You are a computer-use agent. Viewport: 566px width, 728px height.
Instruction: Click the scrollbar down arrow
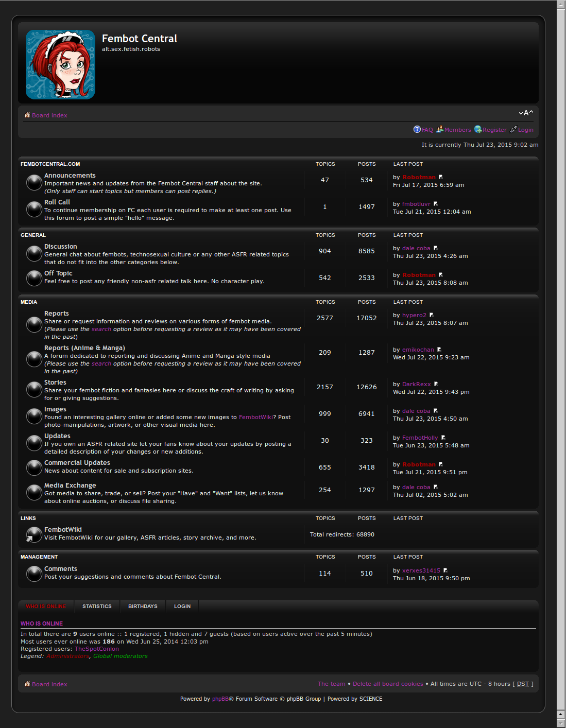coord(561,714)
